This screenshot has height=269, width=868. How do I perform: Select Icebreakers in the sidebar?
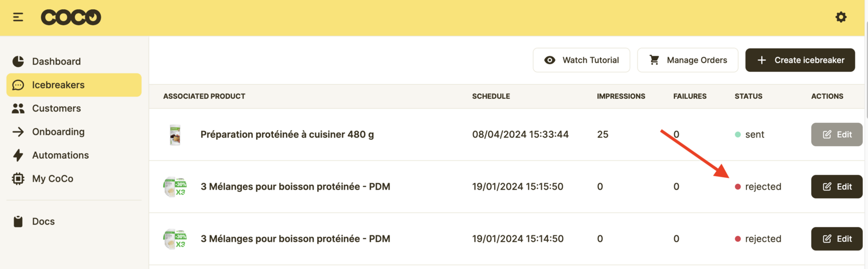[58, 85]
